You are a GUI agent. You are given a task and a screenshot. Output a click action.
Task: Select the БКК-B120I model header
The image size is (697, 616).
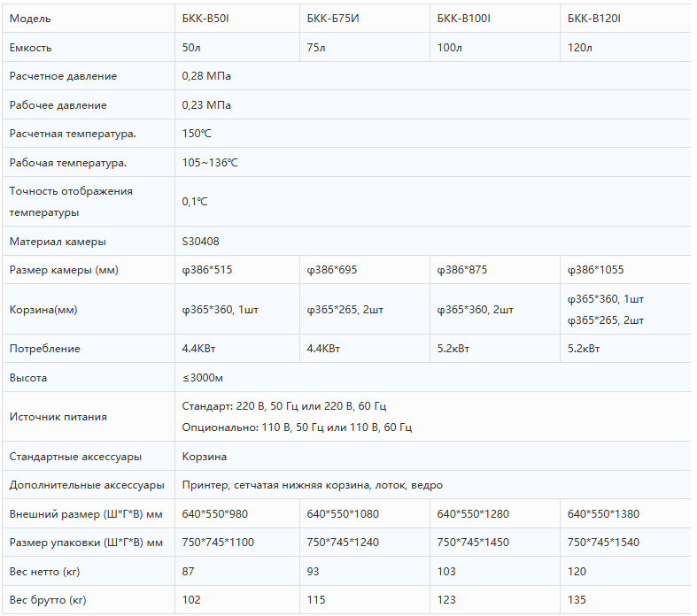tap(625, 19)
